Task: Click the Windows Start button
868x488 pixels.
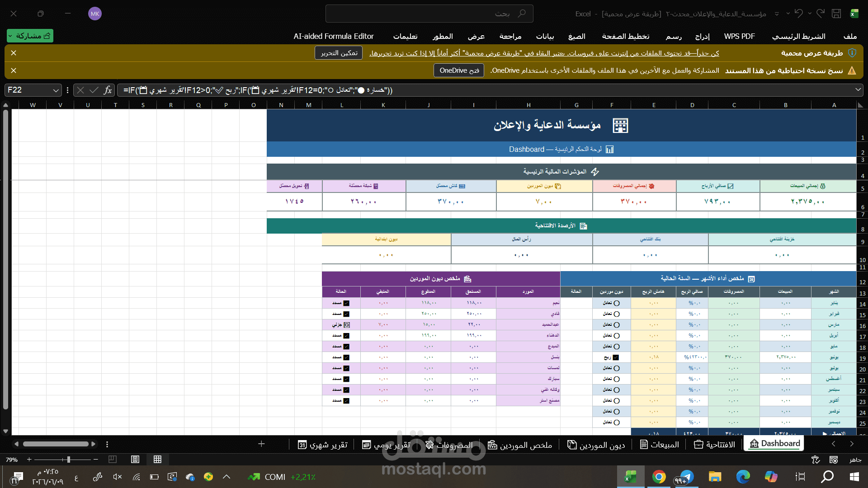Action: [x=854, y=477]
